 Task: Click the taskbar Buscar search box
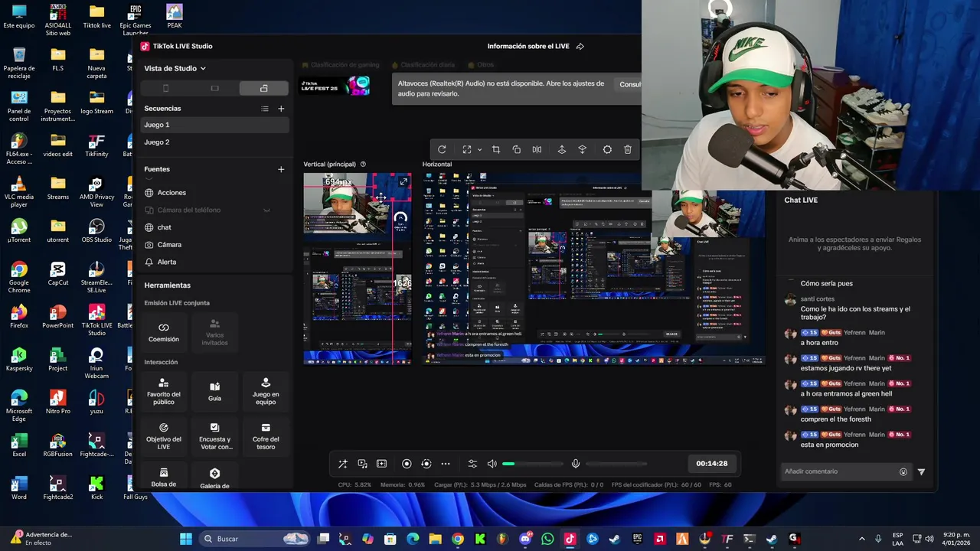click(255, 539)
